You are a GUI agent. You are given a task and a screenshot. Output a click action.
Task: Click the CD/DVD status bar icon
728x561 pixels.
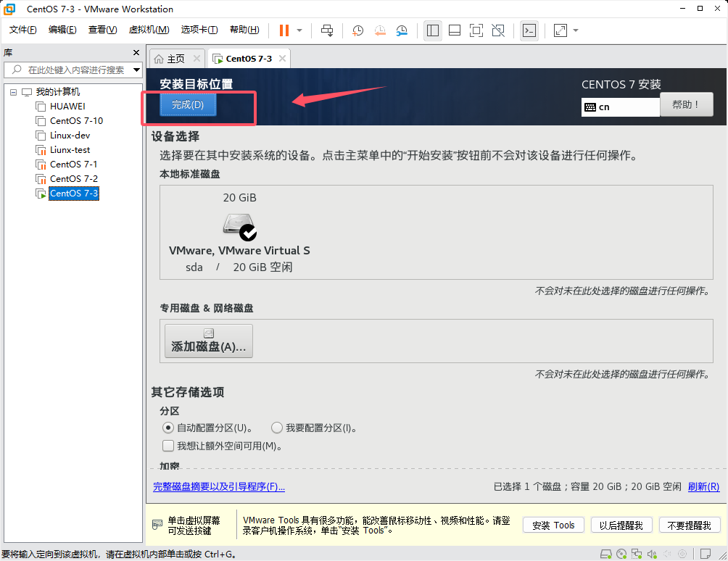(621, 554)
